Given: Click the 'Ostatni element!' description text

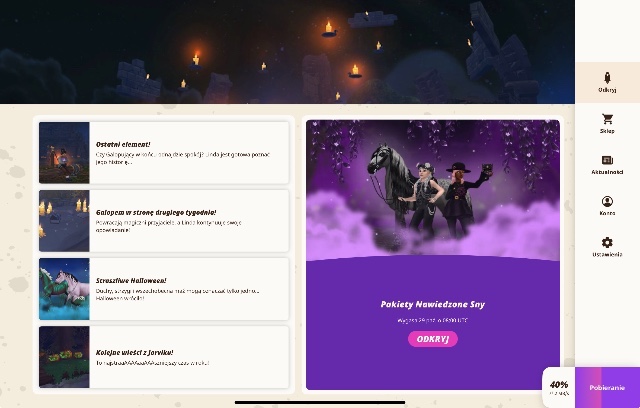Looking at the screenshot, I should pyautogui.click(x=183, y=158).
